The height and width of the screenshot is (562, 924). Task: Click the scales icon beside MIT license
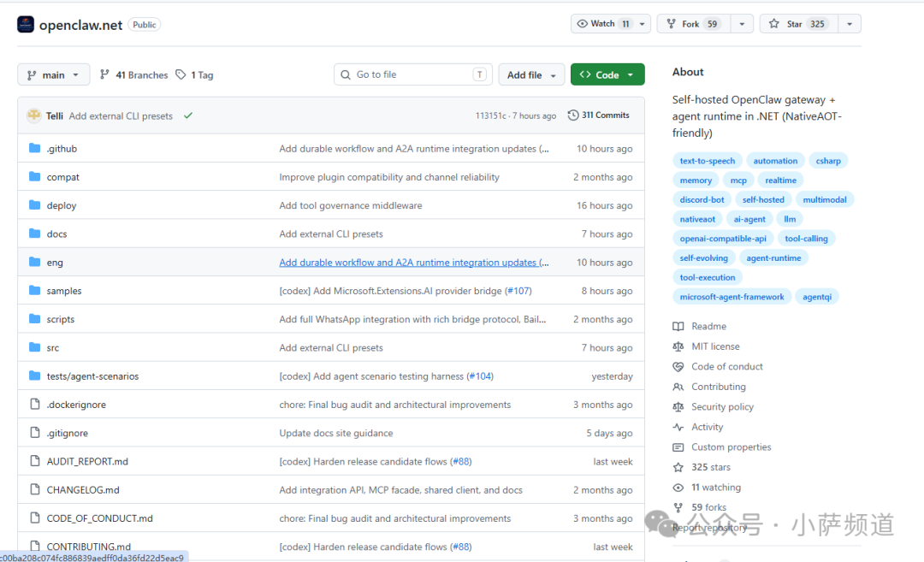678,346
